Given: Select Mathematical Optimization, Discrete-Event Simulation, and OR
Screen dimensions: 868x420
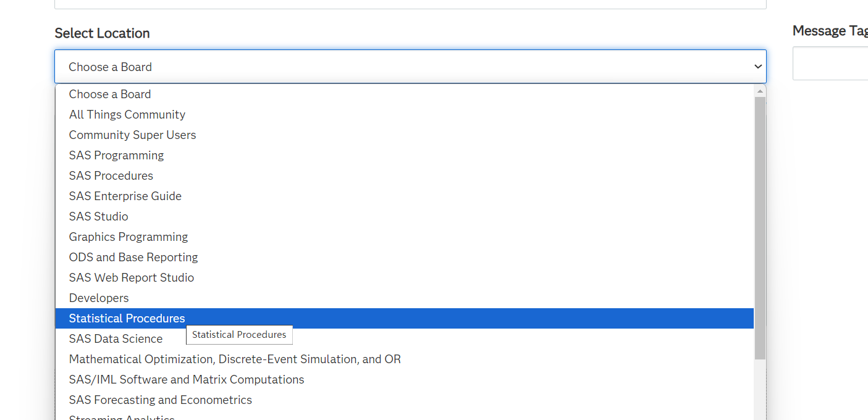Looking at the screenshot, I should click(x=235, y=359).
